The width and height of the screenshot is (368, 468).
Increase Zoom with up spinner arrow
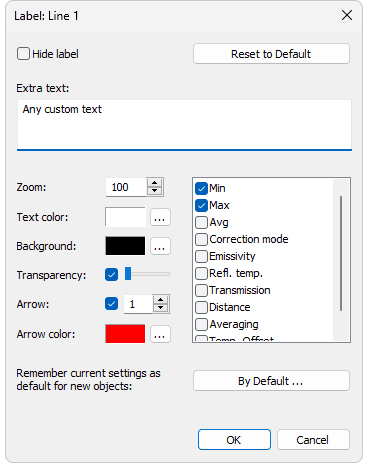(154, 183)
